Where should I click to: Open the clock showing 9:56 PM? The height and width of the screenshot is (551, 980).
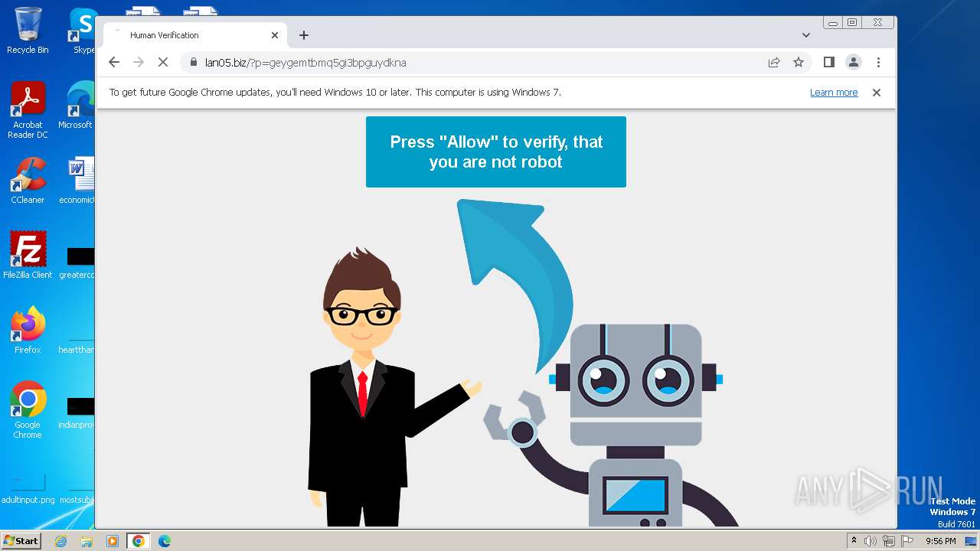(x=940, y=541)
